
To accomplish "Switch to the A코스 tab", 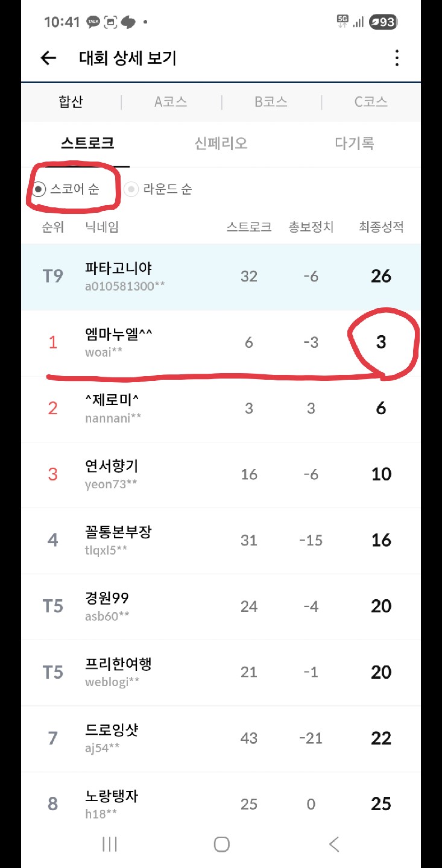I will [171, 102].
